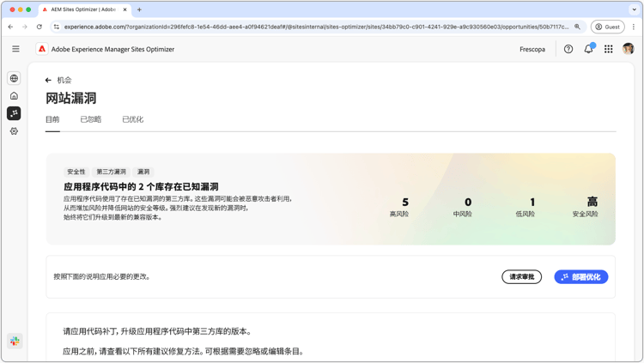Click the address bar URL field

coord(316,27)
